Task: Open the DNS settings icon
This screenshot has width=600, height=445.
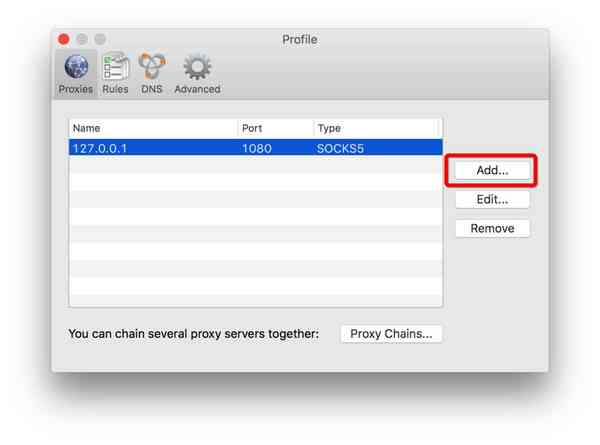Action: (152, 68)
